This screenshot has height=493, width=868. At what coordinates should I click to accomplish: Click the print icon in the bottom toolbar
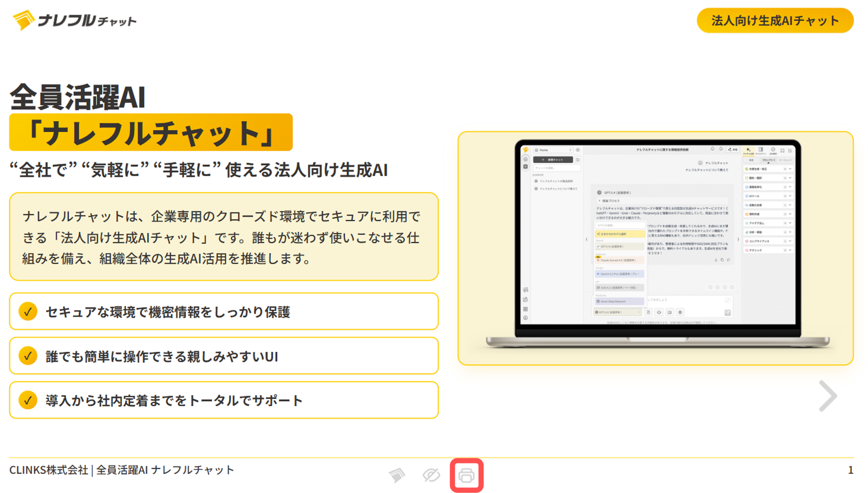pyautogui.click(x=467, y=476)
